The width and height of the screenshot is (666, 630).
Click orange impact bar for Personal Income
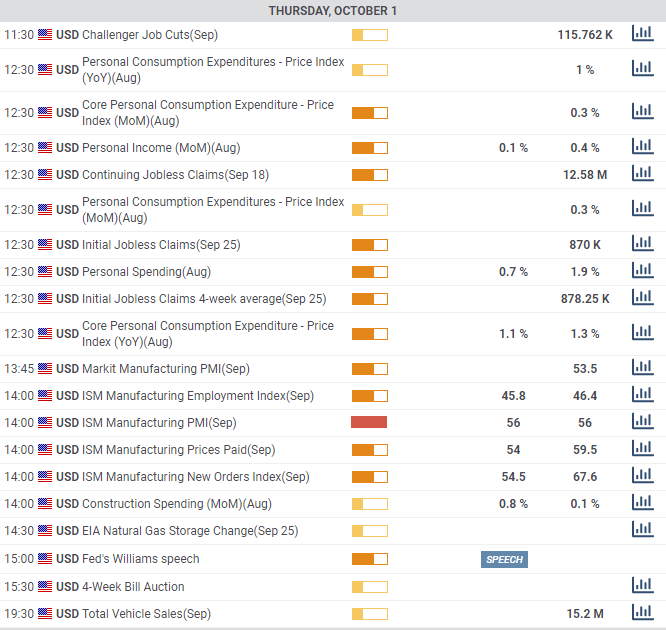[x=369, y=148]
